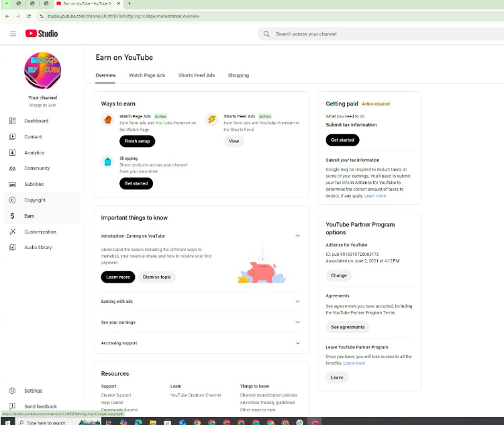Open Advertiser-friendly guidelines link
Viewport: 504px width, 425px height.
267,402
